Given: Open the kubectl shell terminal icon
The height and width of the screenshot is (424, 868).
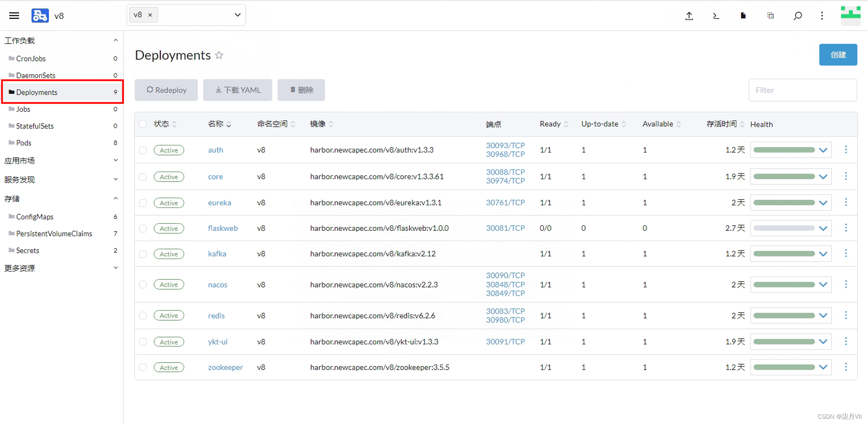Looking at the screenshot, I should [716, 16].
